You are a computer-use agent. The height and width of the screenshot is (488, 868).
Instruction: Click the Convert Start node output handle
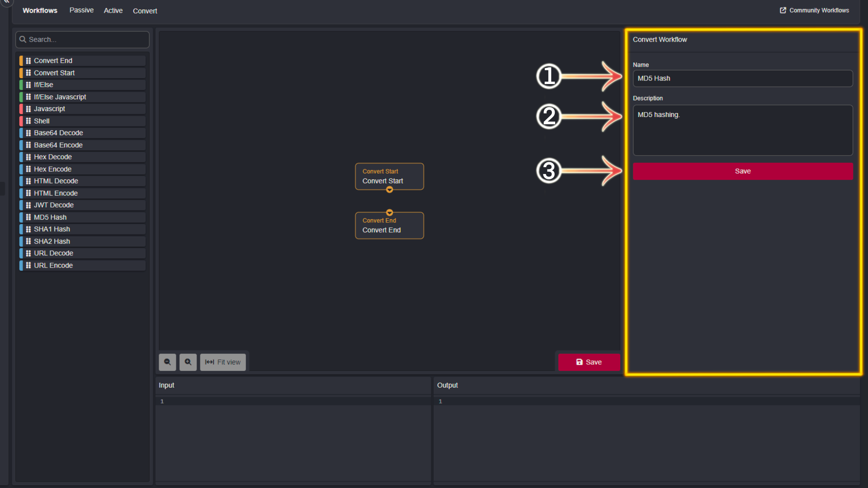click(389, 190)
